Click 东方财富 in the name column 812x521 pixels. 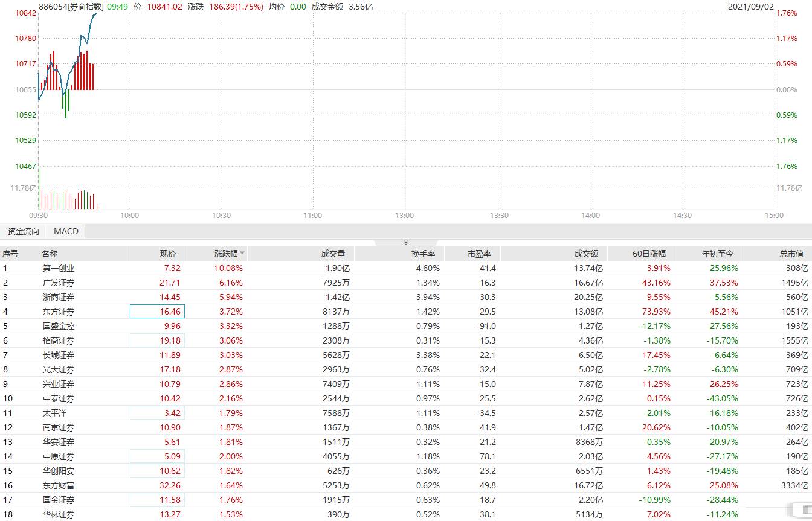click(58, 485)
